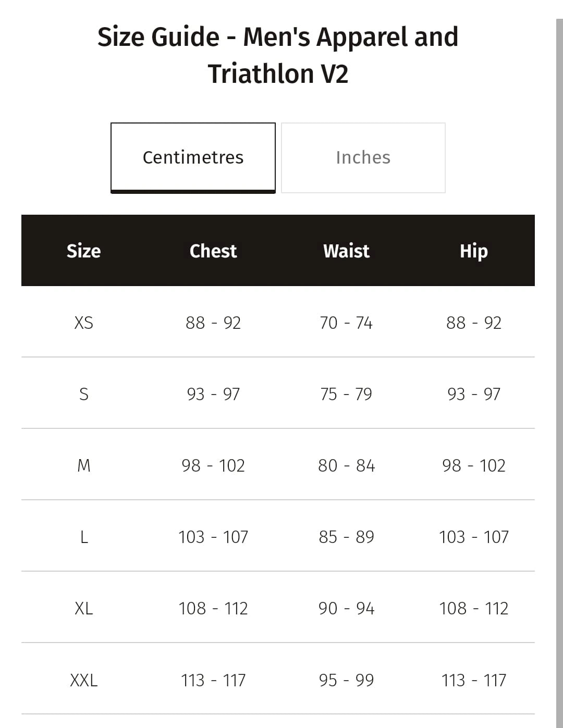The height and width of the screenshot is (728, 563).
Task: Switch to the Inches tab
Action: point(363,157)
